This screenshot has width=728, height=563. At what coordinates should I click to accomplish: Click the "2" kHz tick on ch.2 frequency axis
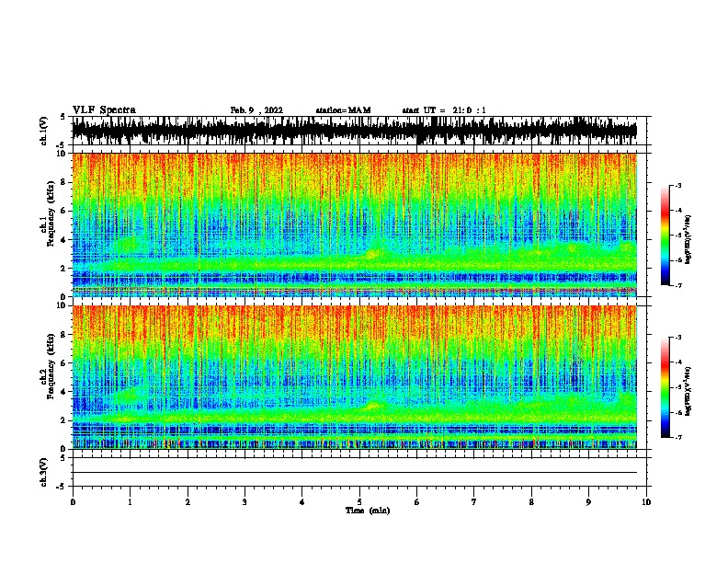64,419
